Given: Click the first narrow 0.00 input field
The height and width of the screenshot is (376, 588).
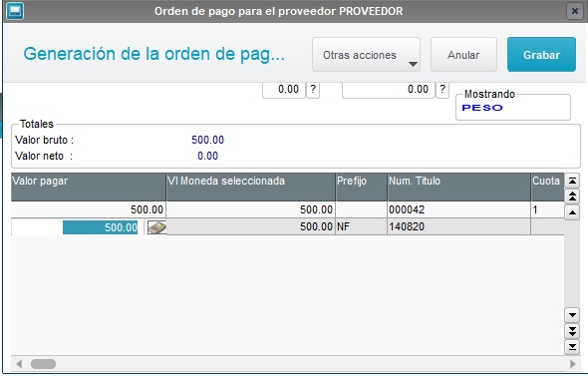Looking at the screenshot, I should [284, 90].
